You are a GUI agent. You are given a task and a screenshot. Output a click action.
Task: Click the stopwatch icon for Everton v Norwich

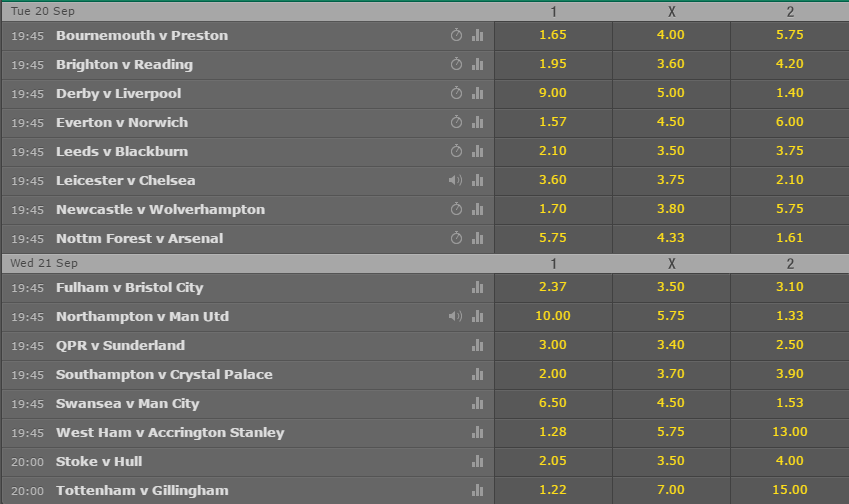pos(456,122)
